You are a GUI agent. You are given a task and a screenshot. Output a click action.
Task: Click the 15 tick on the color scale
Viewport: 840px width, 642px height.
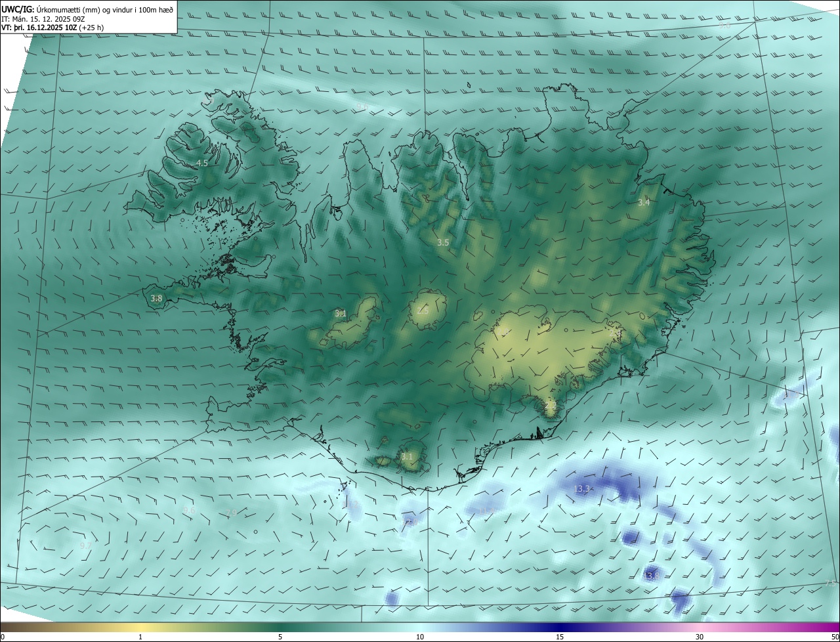pos(560,637)
